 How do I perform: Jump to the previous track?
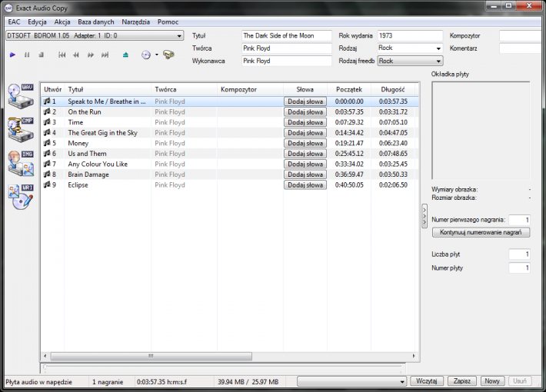pyautogui.click(x=62, y=55)
